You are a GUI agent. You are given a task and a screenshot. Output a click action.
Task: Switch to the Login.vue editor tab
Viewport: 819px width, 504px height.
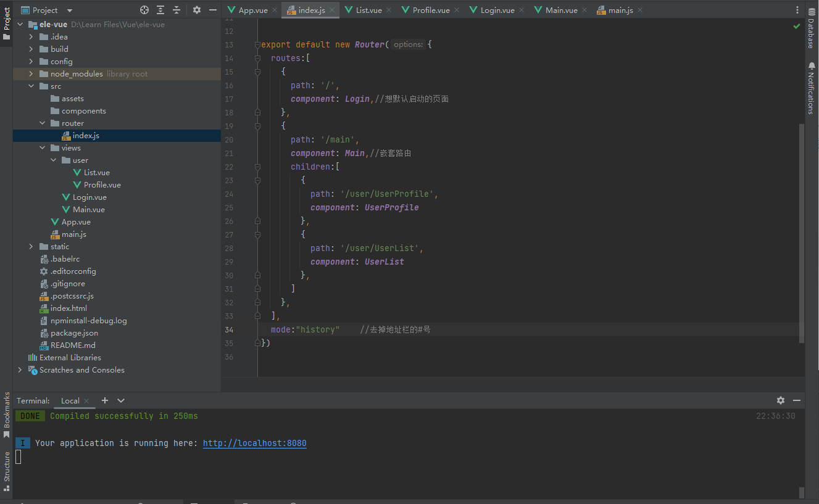497,10
